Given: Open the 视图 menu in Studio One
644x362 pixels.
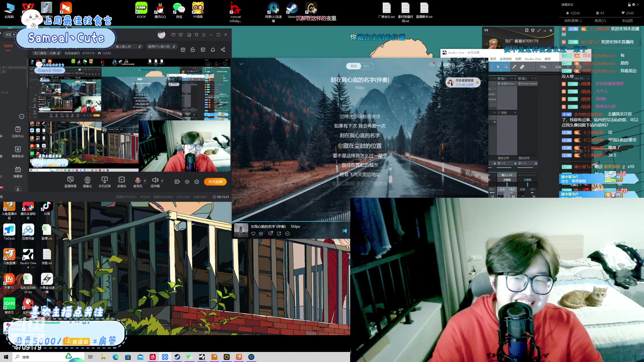Looking at the screenshot, I should [518, 59].
